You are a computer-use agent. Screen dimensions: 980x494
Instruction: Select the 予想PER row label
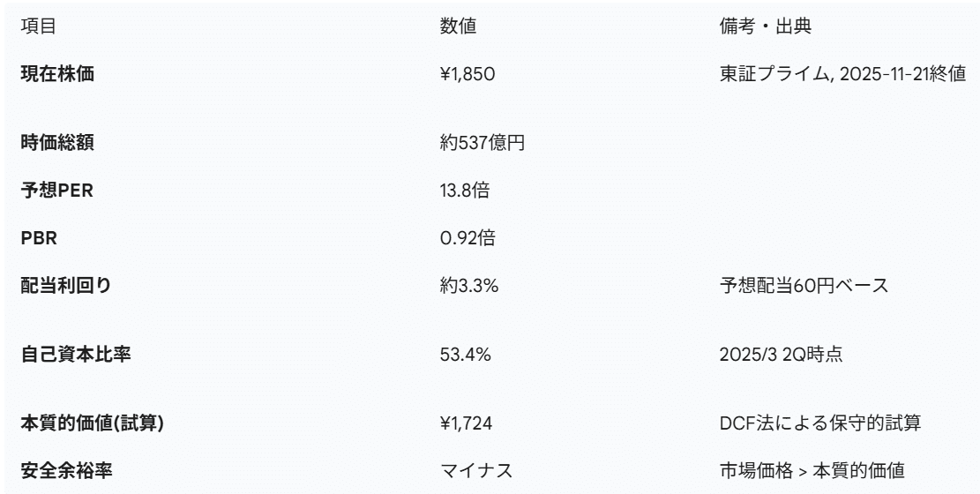coord(57,189)
